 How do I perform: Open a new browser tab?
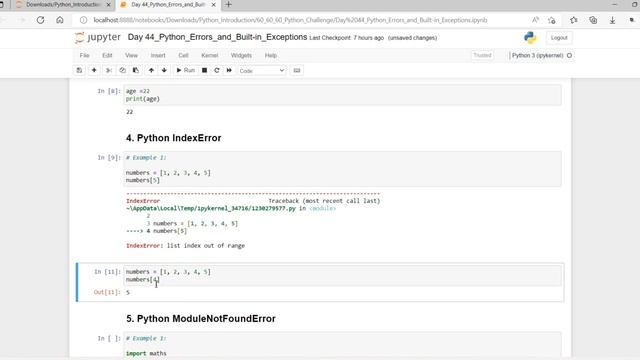(228, 4)
